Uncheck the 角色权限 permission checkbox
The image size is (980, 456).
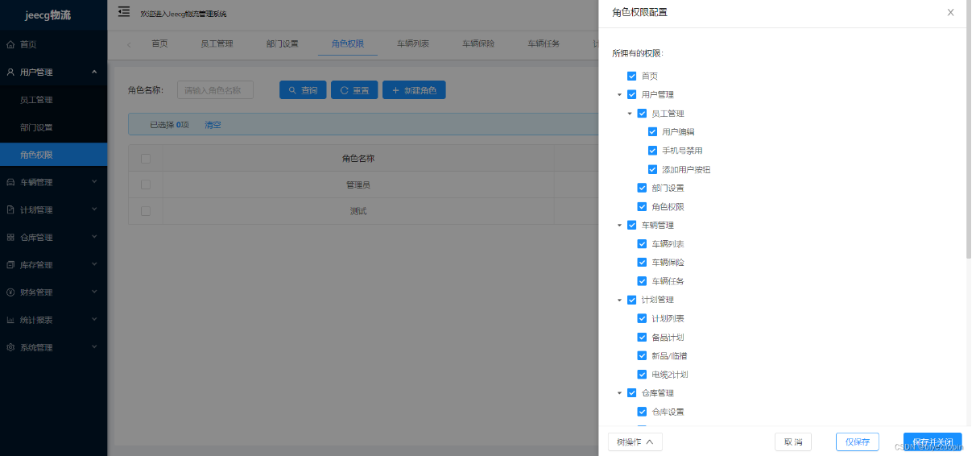point(643,207)
